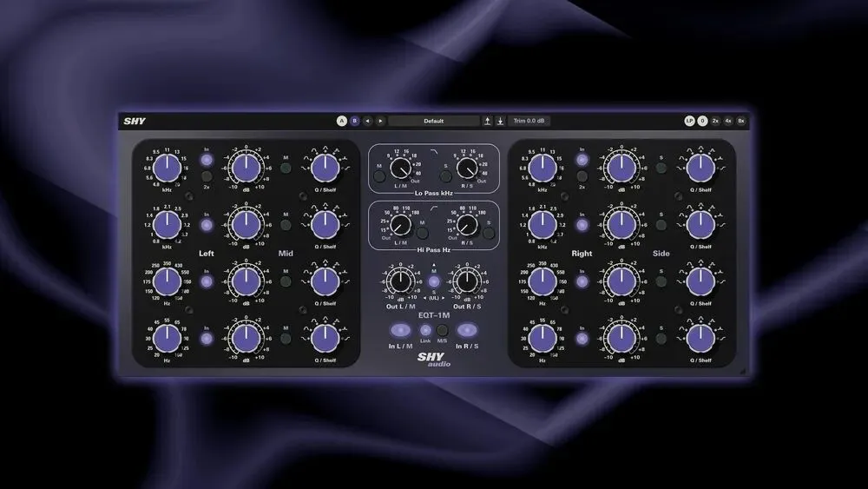Click the Out L / M gain knob

pyautogui.click(x=400, y=281)
